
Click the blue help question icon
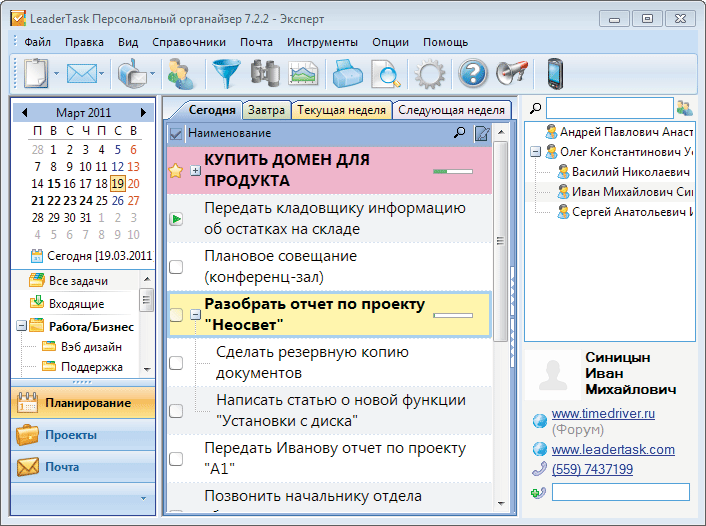pos(472,73)
